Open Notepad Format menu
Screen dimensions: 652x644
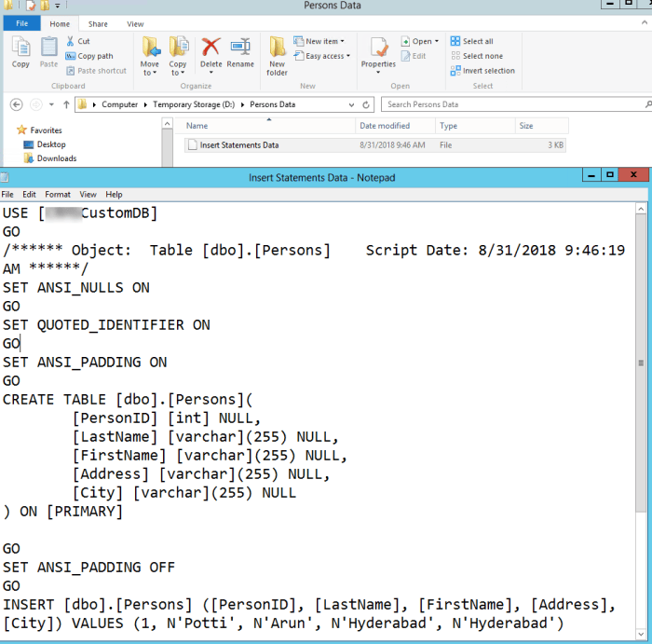coord(58,194)
